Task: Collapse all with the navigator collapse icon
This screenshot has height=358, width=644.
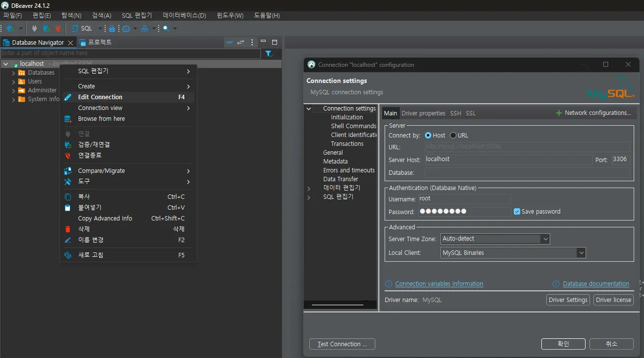Action: [x=229, y=42]
